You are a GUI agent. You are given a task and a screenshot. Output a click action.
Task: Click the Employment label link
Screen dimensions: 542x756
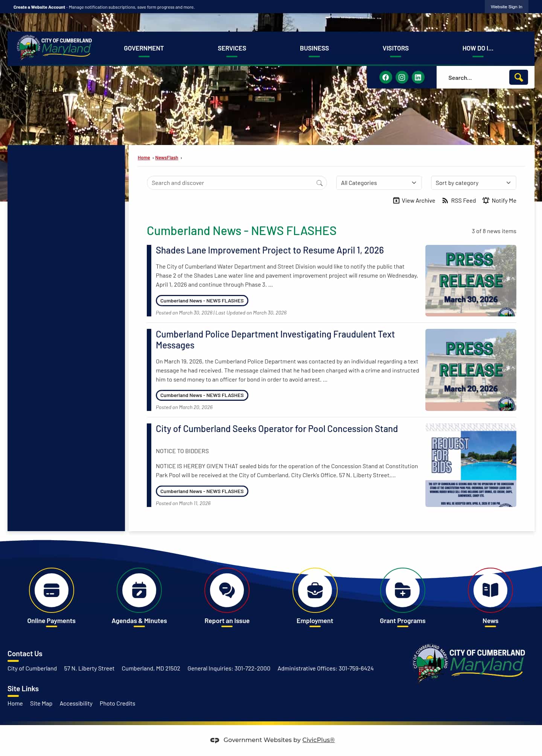click(x=315, y=621)
